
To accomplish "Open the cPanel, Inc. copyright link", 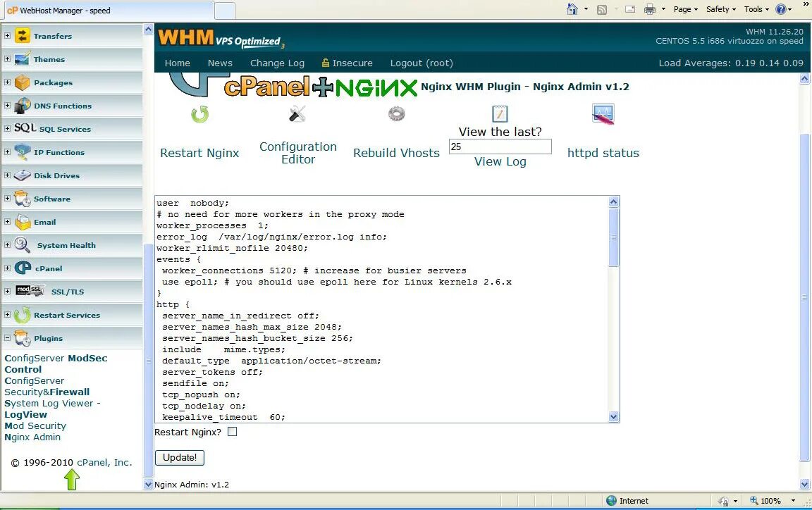I will 104,462.
